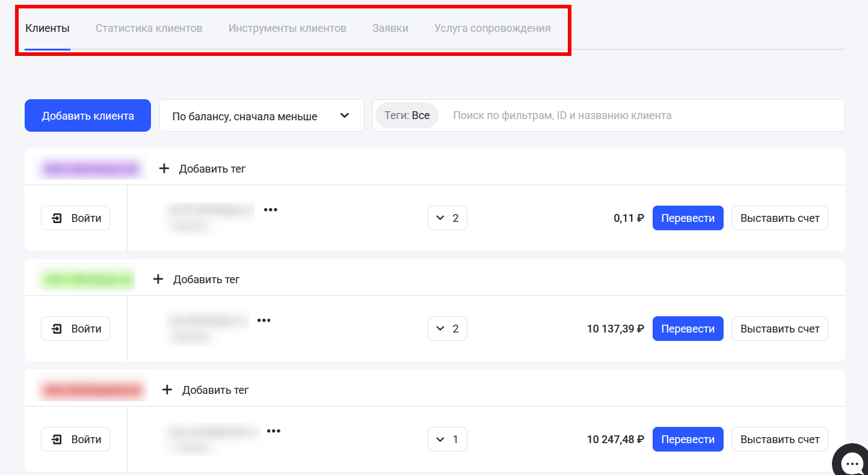Switch to 'Статистика клиентов' tab
Image resolution: width=868 pixels, height=475 pixels.
(x=149, y=28)
